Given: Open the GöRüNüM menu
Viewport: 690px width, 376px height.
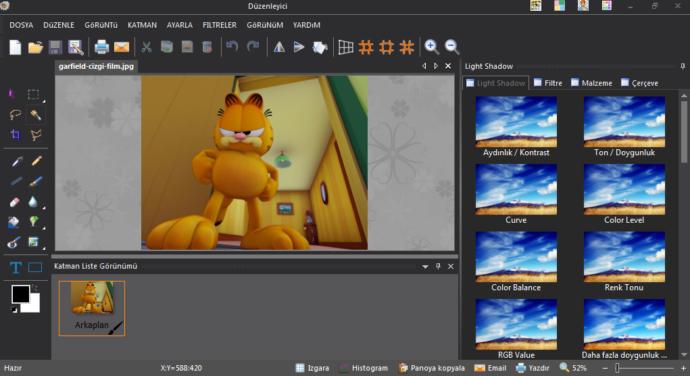Looking at the screenshot, I should tap(264, 25).
